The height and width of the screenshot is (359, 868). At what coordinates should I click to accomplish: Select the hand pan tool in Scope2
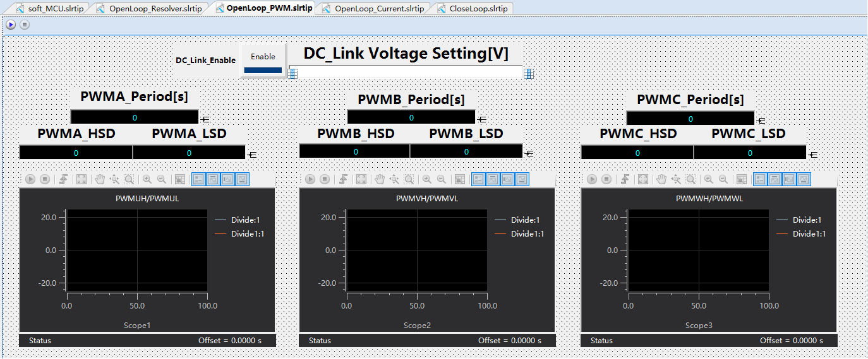380,179
